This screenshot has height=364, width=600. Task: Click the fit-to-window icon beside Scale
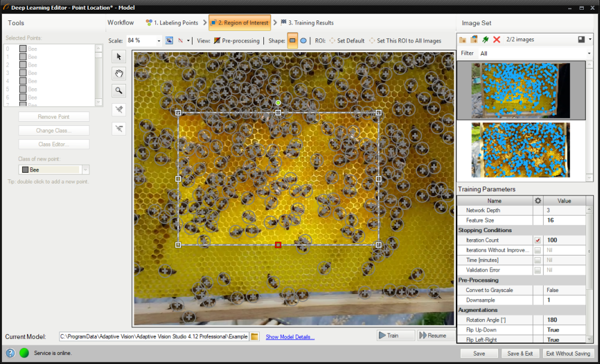169,41
